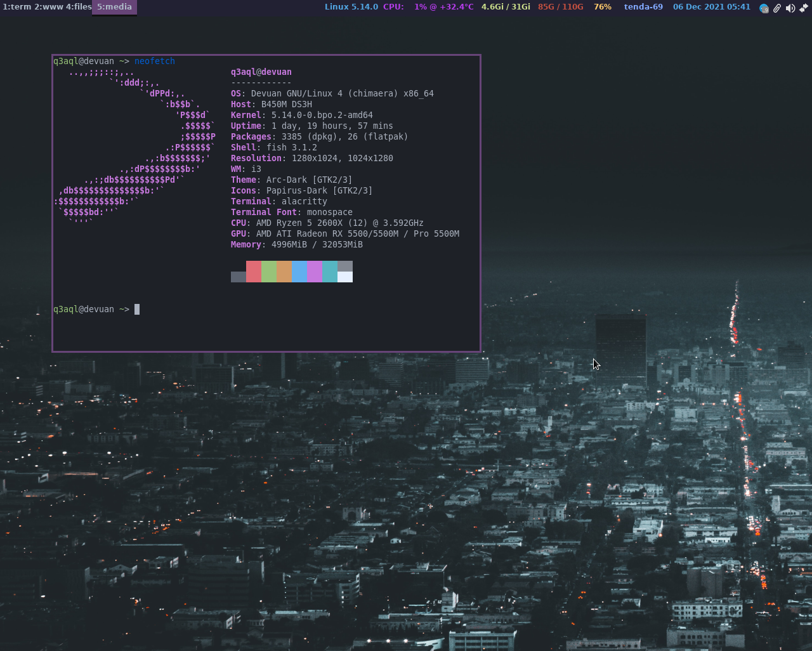The height and width of the screenshot is (651, 812).
Task: Click the Linux 5.14.0 status block
Action: point(351,7)
